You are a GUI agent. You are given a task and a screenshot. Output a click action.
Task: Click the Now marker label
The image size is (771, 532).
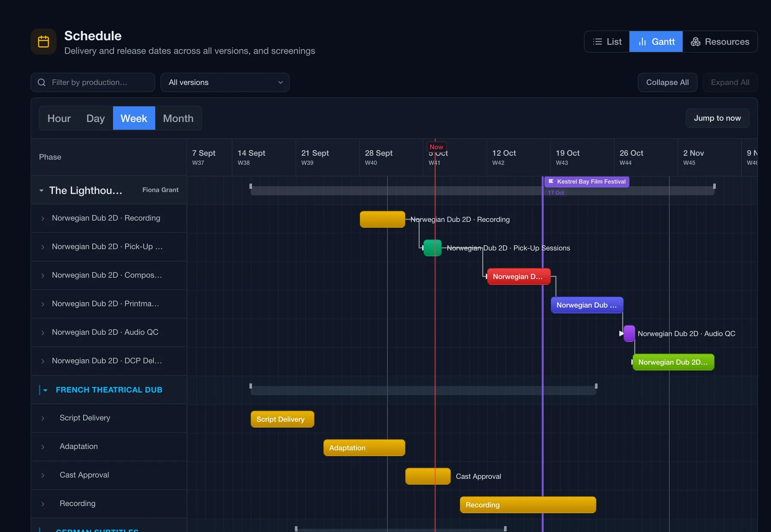(x=436, y=147)
